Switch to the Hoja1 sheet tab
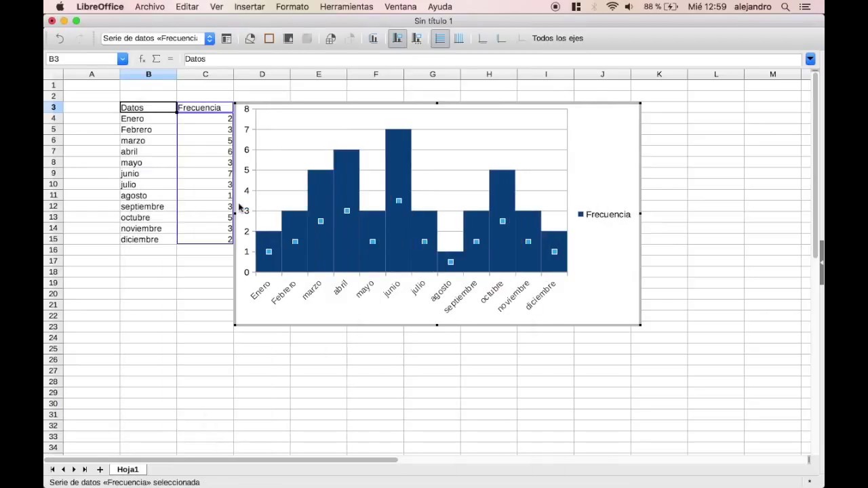Screen dimensions: 868x488 [127, 469]
